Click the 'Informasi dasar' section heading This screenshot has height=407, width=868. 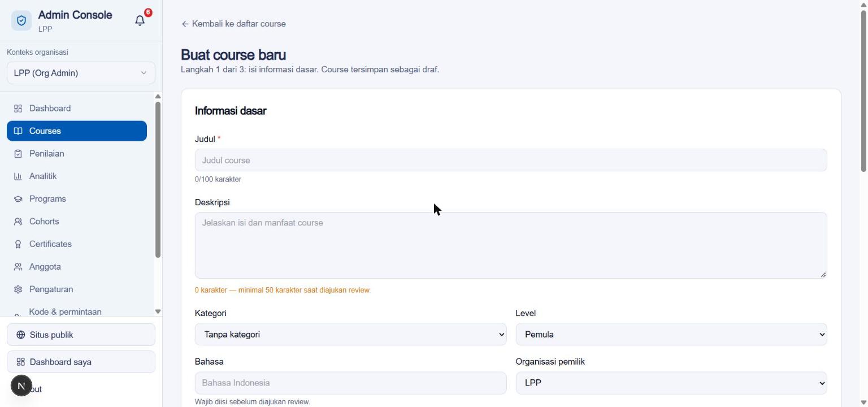[231, 111]
